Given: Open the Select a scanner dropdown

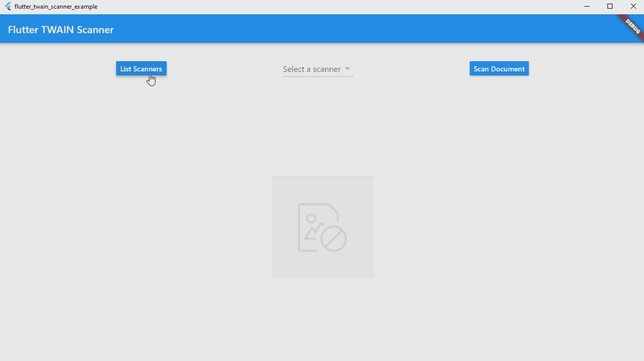Looking at the screenshot, I should point(312,69).
